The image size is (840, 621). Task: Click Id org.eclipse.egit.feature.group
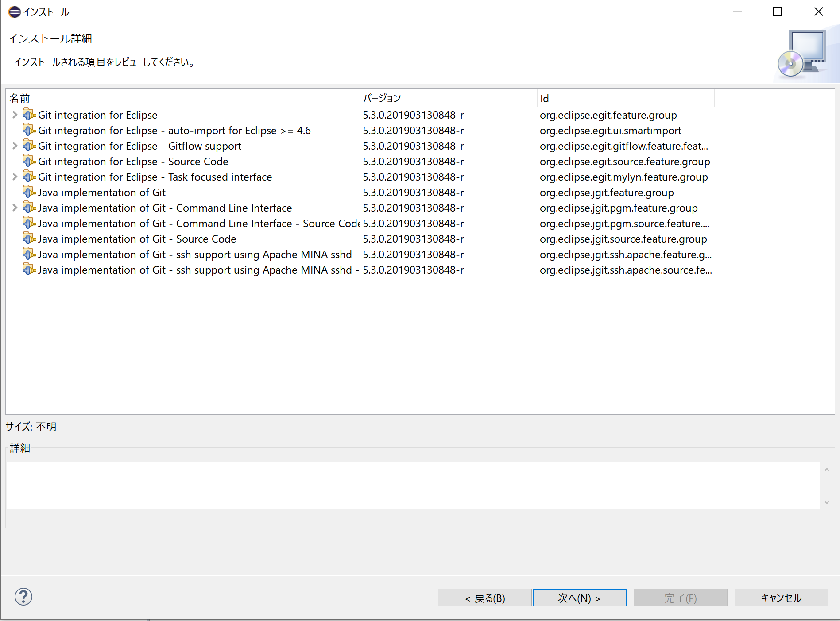click(608, 115)
